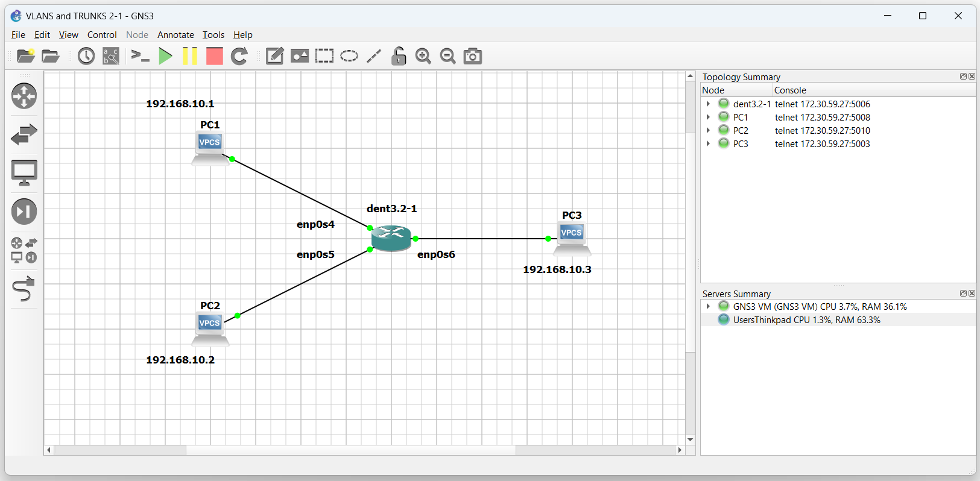Click the enp0s6 interface label

(x=436, y=254)
